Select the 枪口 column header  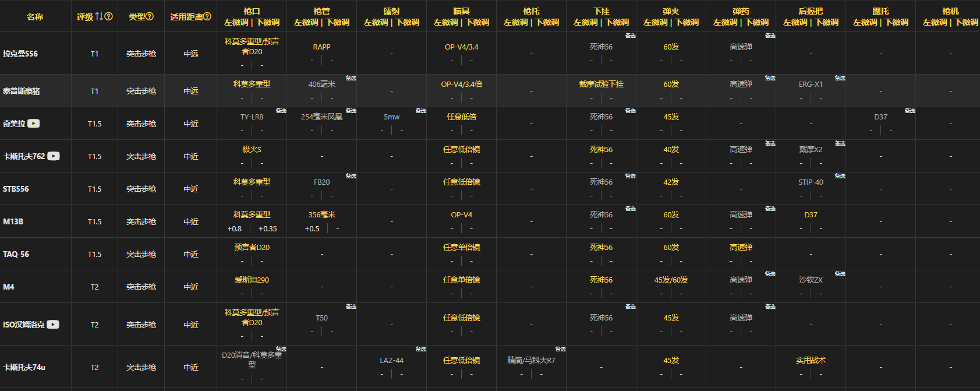tap(252, 11)
